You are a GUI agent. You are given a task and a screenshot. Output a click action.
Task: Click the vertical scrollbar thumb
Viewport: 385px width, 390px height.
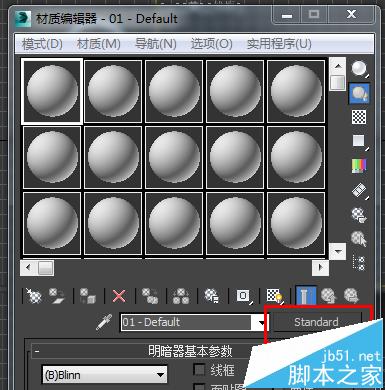pyautogui.click(x=337, y=82)
